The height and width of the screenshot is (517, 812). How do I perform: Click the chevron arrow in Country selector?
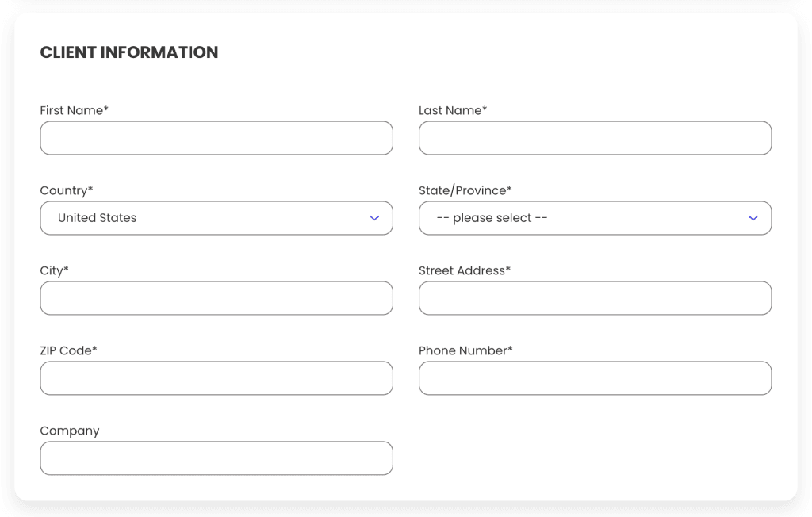[374, 218]
